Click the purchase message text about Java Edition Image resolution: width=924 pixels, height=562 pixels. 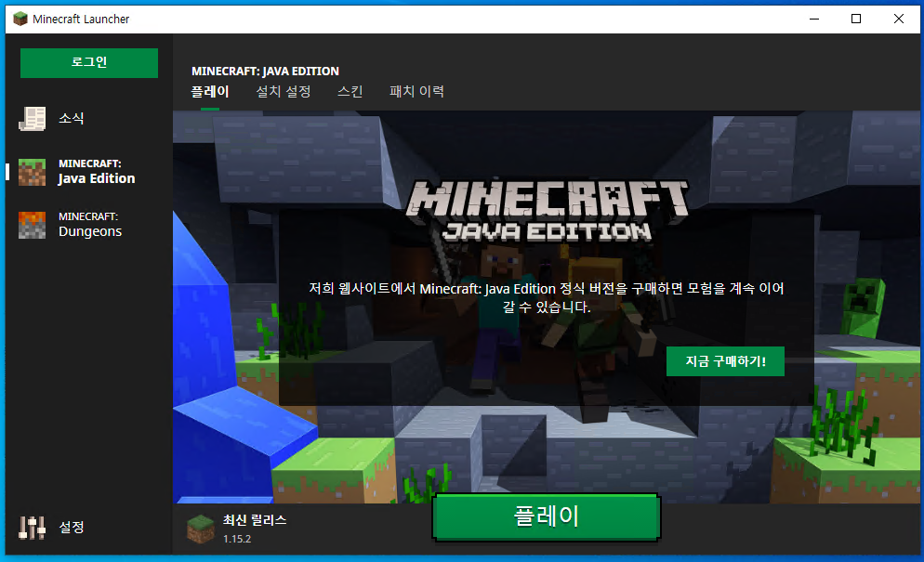point(547,297)
